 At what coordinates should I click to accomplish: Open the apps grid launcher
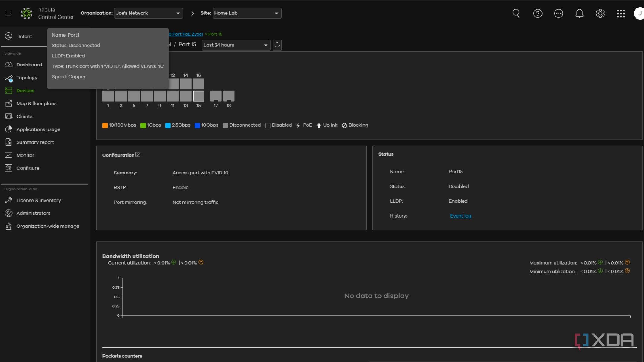[621, 13]
